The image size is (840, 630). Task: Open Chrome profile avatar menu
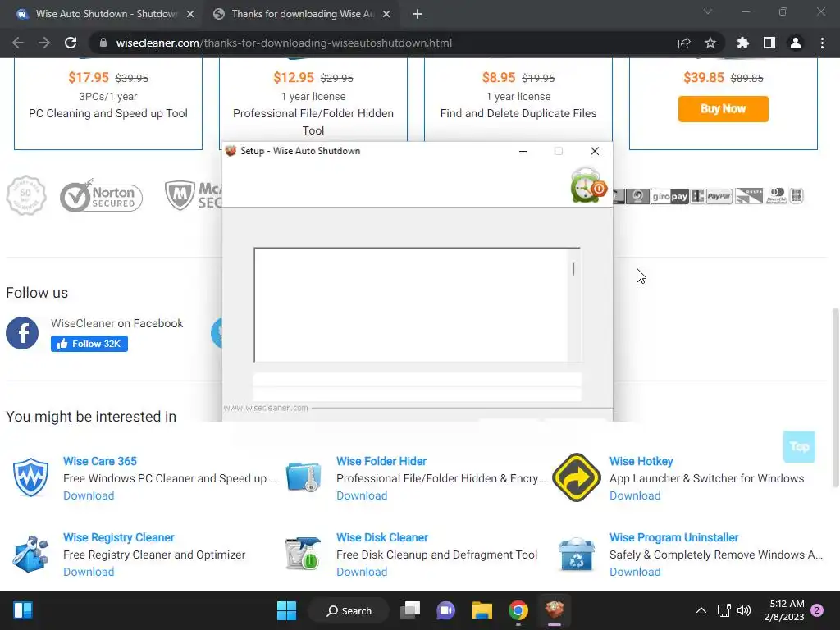coord(796,43)
